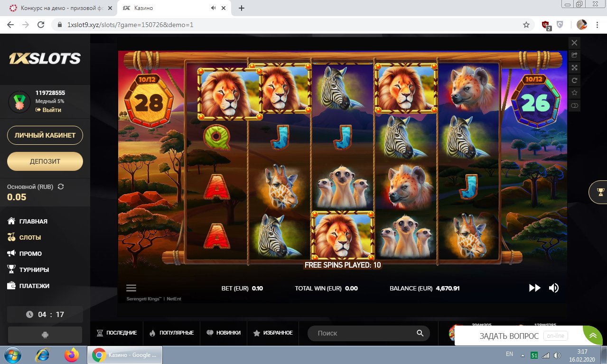The width and height of the screenshot is (607, 364).
Task: Show ИЗБРАННОЕ games
Action: coord(273,333)
